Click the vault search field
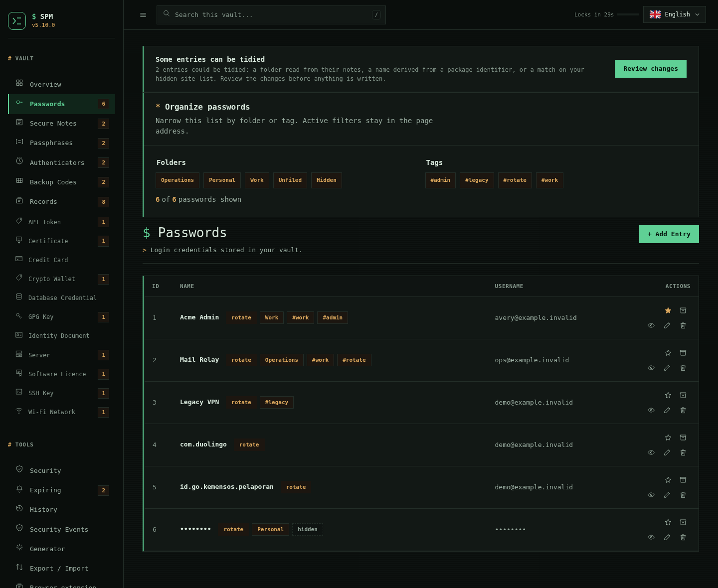 [x=271, y=15]
